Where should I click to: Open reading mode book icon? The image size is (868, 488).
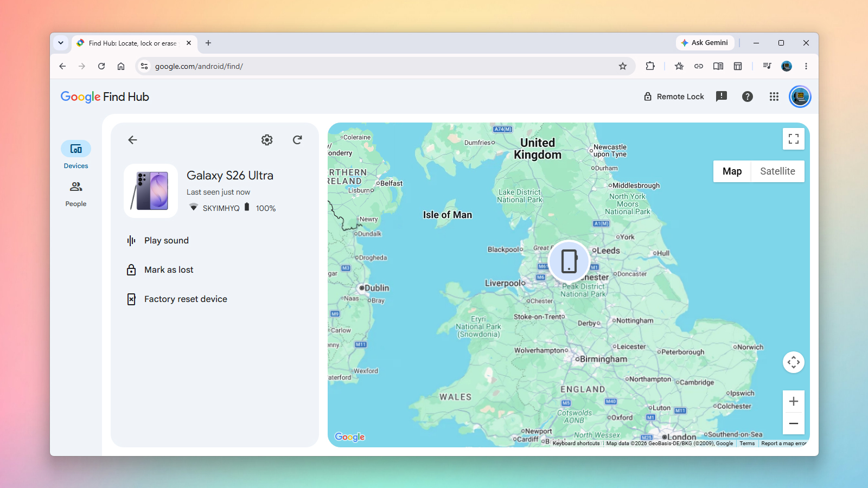pyautogui.click(x=718, y=66)
